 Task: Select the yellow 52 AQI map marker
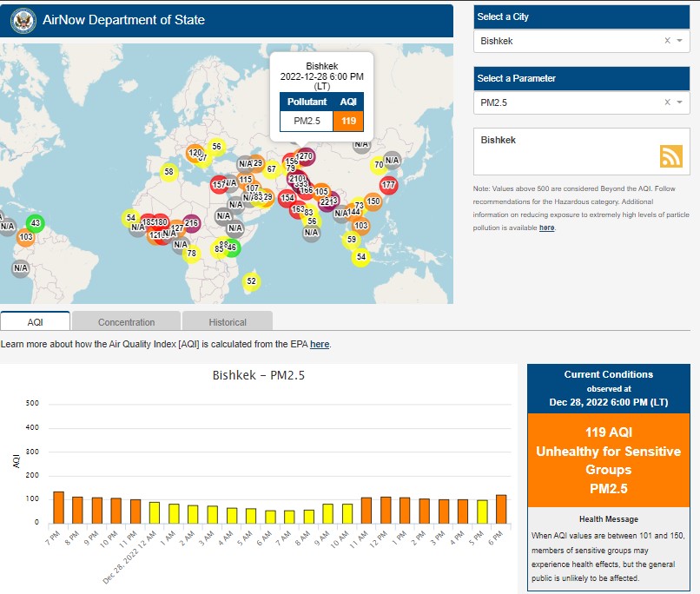coord(251,280)
